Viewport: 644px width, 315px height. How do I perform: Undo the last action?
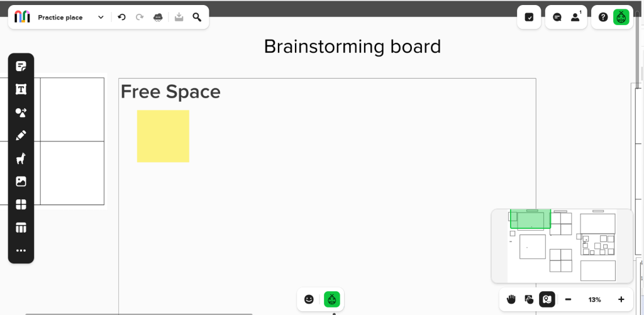121,17
